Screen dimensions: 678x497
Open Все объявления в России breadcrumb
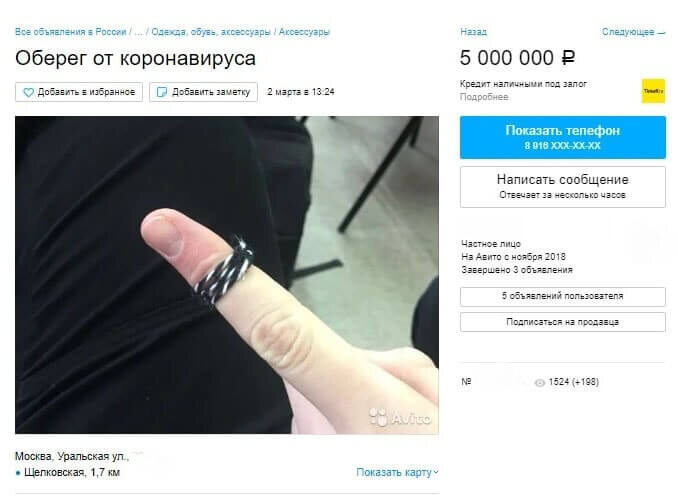[x=70, y=32]
